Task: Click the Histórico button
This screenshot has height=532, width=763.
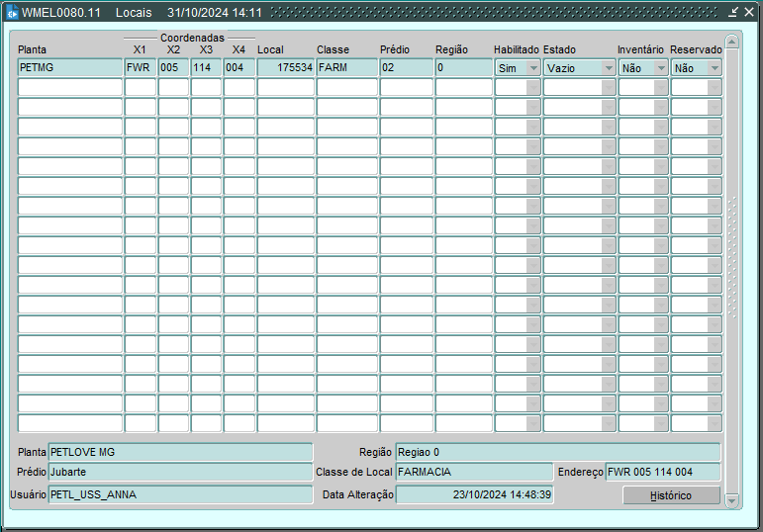Action: coord(671,495)
